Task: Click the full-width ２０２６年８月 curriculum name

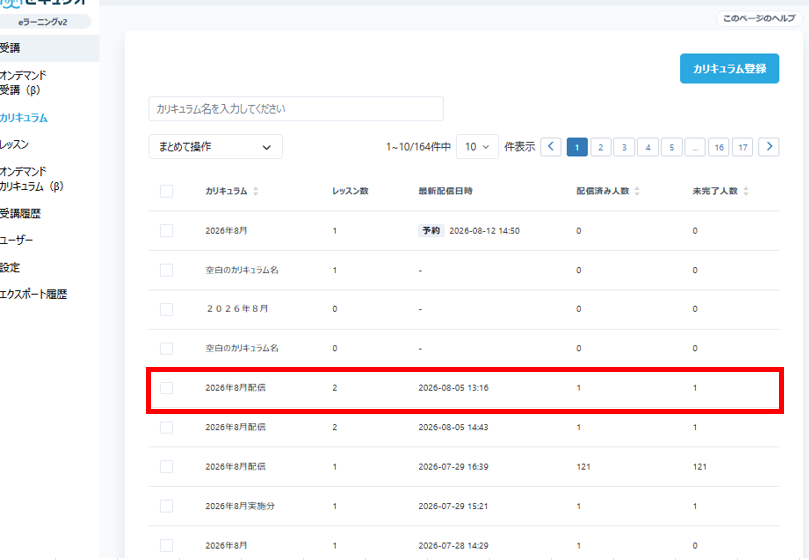Action: point(237,309)
